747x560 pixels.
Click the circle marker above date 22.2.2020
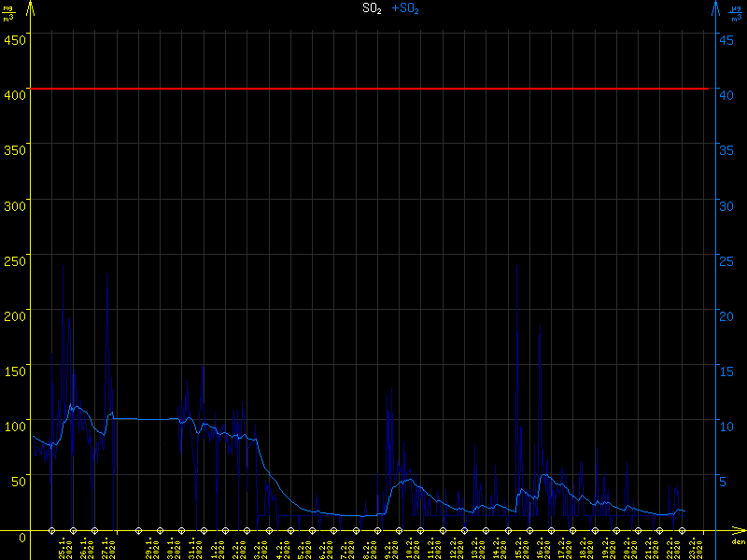(x=659, y=531)
